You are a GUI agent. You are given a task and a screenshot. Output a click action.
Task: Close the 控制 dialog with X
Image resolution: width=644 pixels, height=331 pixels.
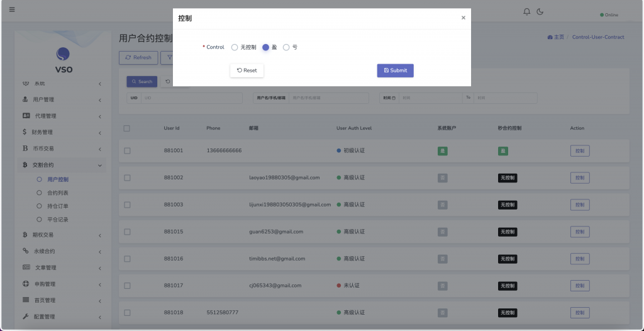click(x=464, y=18)
